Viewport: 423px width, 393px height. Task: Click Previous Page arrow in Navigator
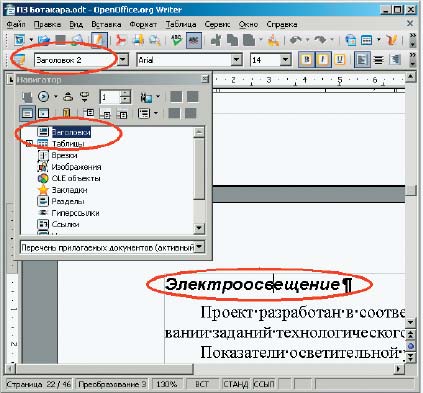click(68, 97)
